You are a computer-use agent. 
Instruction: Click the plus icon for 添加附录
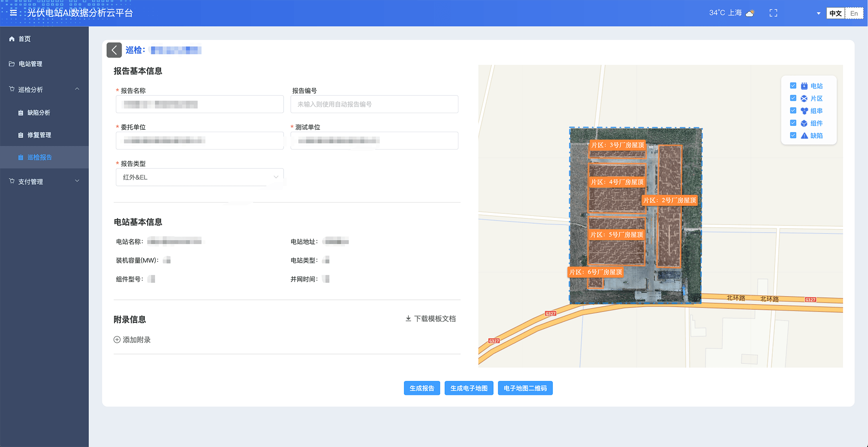(x=117, y=340)
